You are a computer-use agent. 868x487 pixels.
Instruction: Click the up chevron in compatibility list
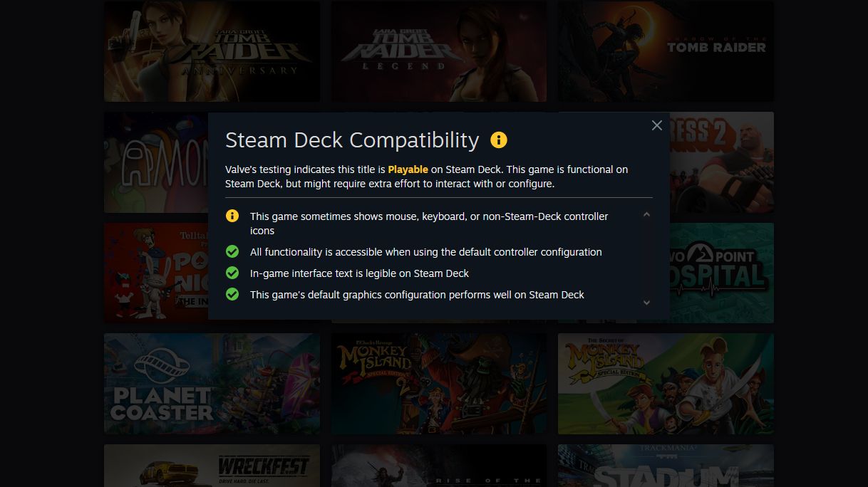tap(646, 214)
